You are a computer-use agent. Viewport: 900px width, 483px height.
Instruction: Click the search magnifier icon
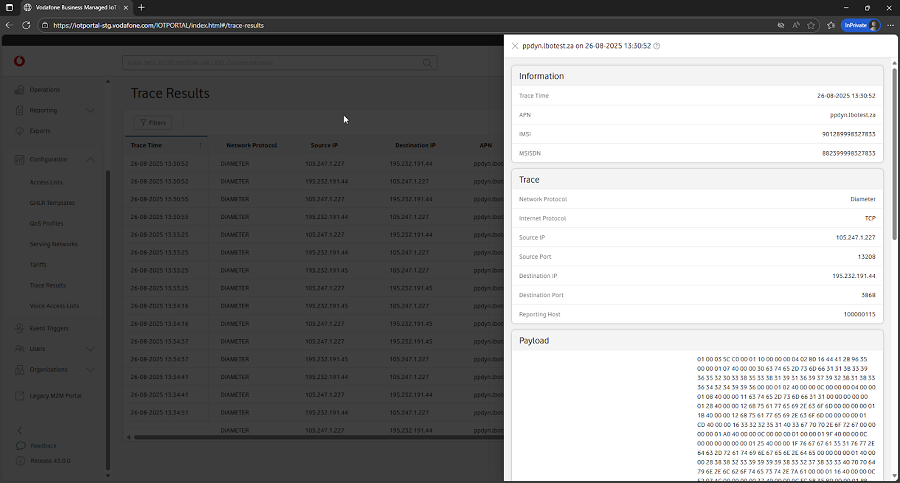point(428,63)
